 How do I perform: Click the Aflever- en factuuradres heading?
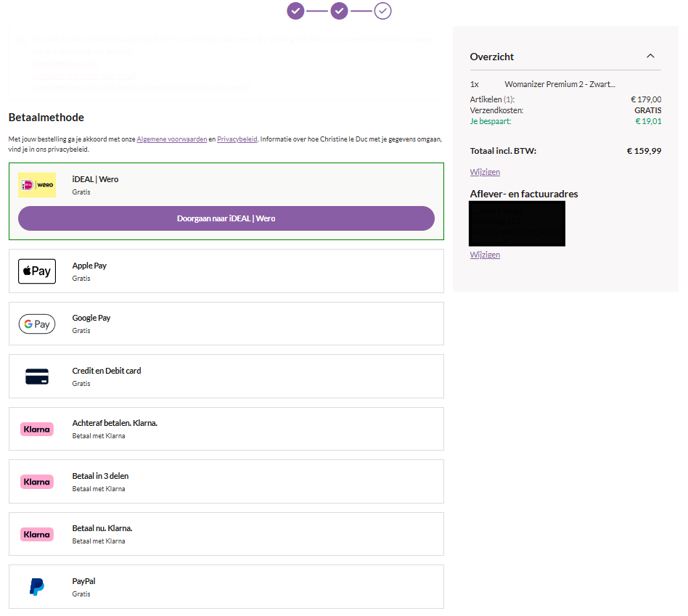[x=524, y=194]
